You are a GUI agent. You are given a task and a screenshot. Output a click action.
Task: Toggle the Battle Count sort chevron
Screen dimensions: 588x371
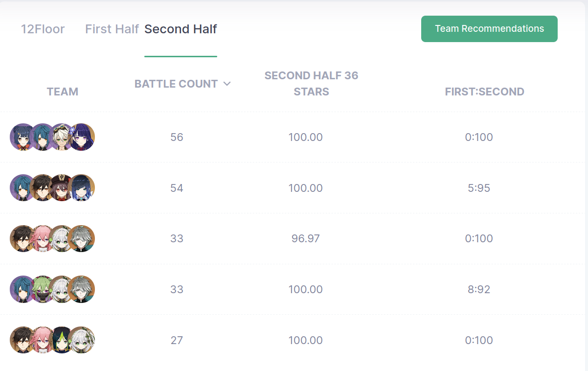[x=226, y=84]
